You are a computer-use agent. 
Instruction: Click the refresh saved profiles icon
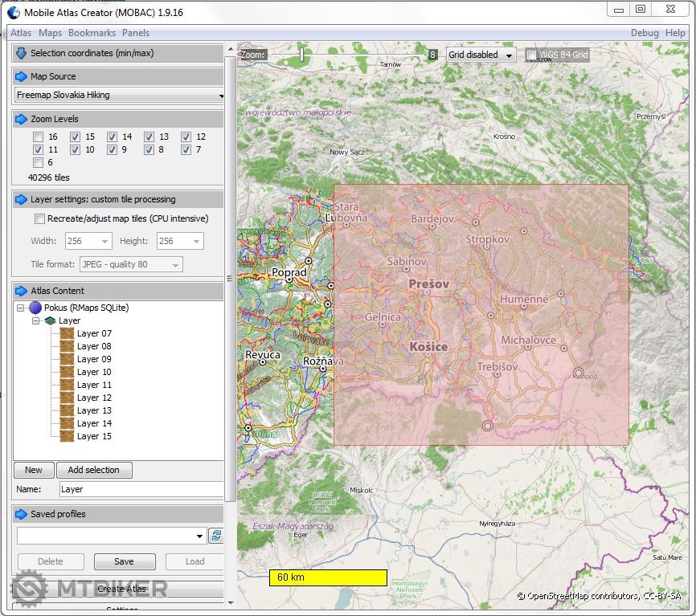(215, 536)
